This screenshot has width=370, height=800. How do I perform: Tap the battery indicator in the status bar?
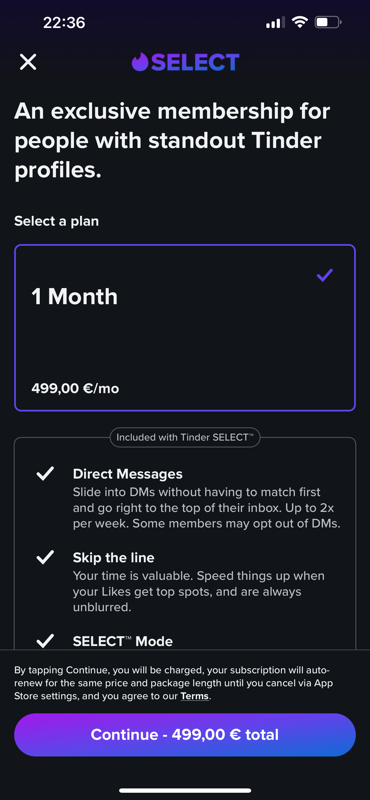[328, 22]
